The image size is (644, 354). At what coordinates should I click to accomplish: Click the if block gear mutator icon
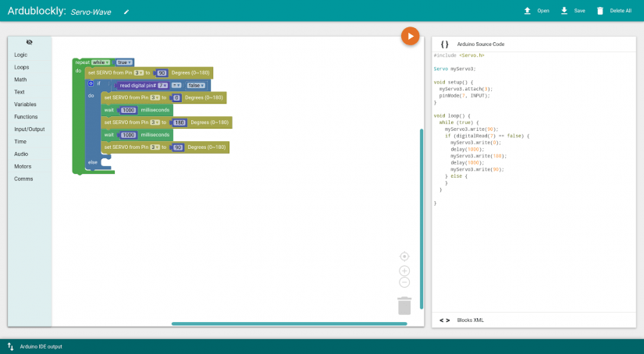91,83
